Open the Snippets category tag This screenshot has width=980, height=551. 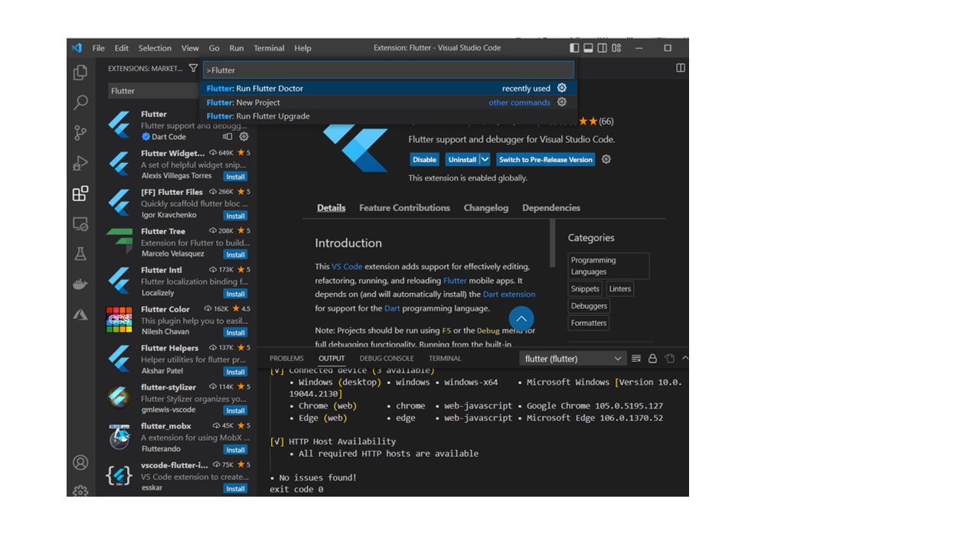(x=585, y=289)
